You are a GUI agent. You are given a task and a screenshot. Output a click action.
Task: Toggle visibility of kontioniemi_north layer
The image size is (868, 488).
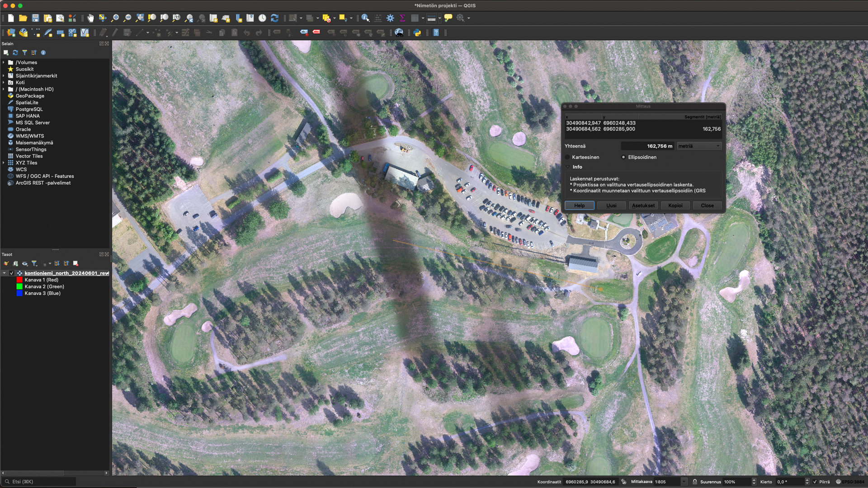tap(12, 273)
